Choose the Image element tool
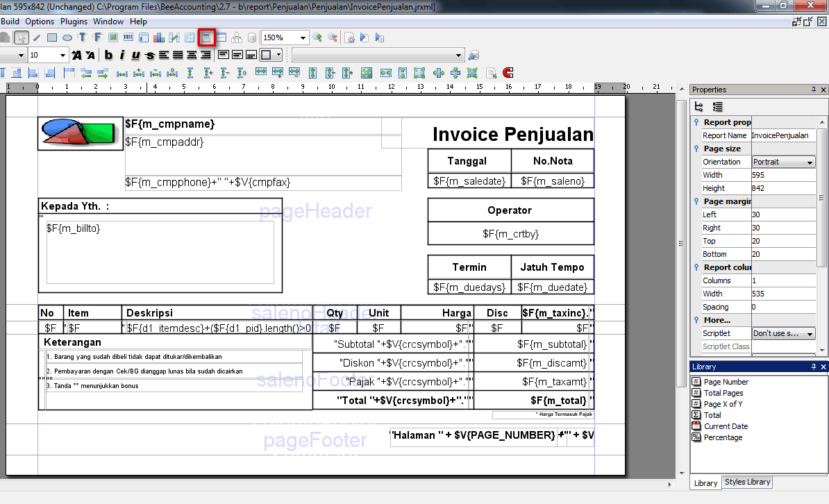 [112, 37]
